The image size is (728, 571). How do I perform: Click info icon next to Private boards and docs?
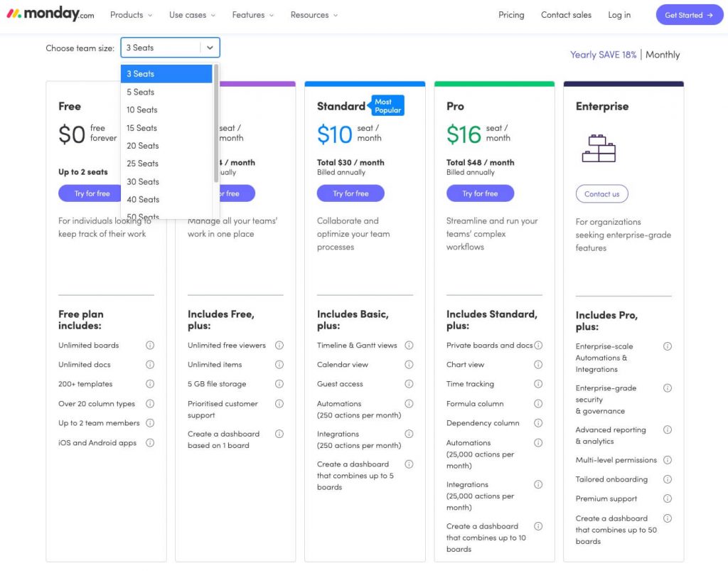(x=538, y=345)
